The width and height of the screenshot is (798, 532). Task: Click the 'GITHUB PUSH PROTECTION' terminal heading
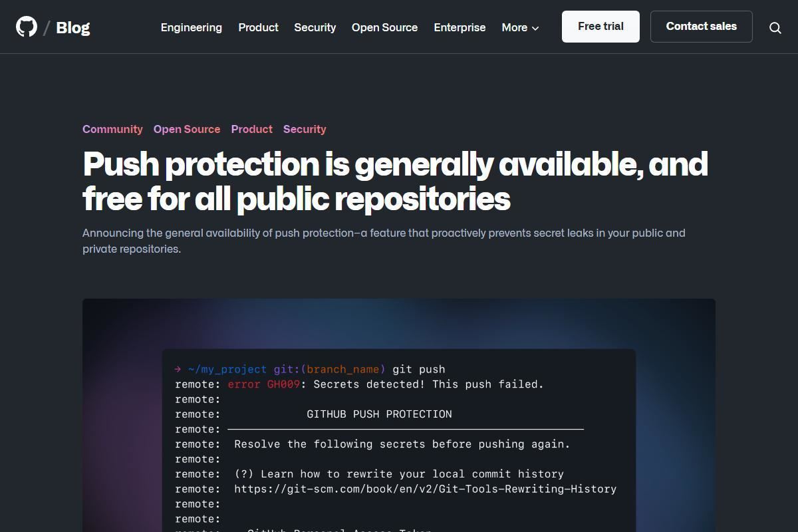pyautogui.click(x=379, y=414)
